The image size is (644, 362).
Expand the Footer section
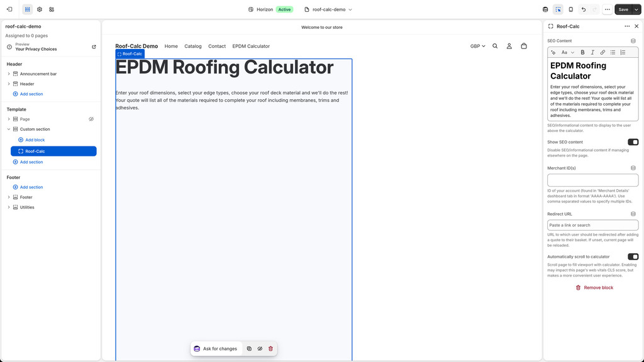click(x=9, y=197)
